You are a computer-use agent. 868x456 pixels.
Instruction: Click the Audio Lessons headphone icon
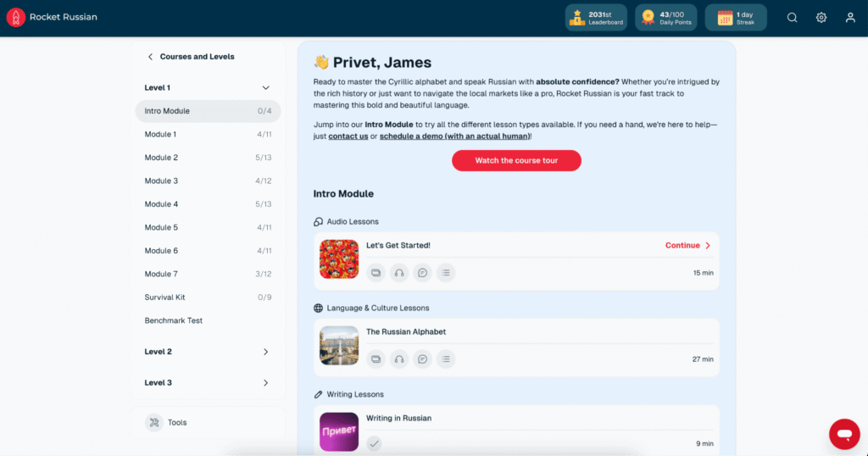click(x=319, y=222)
